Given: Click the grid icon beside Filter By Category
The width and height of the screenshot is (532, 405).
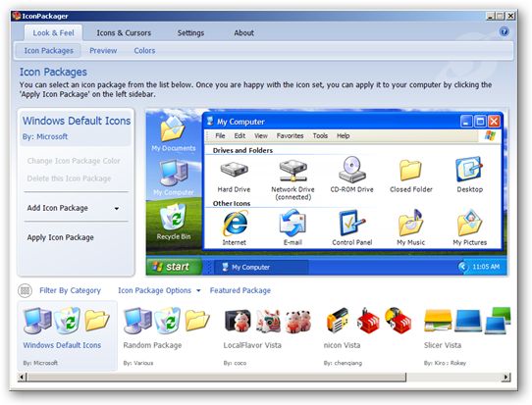Looking at the screenshot, I should [25, 290].
